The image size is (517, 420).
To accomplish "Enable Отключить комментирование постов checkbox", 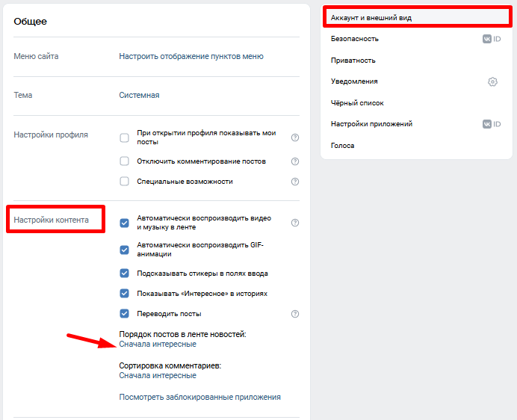I will click(x=125, y=161).
